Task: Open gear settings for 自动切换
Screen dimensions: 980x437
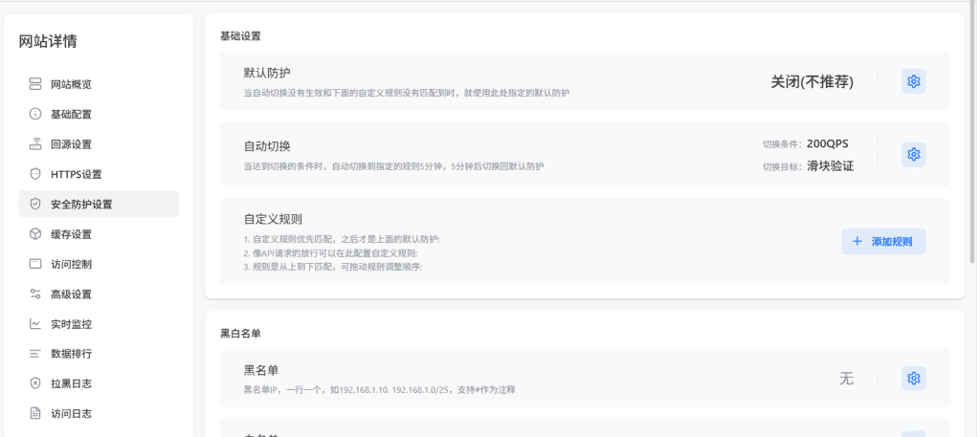Action: click(x=914, y=154)
